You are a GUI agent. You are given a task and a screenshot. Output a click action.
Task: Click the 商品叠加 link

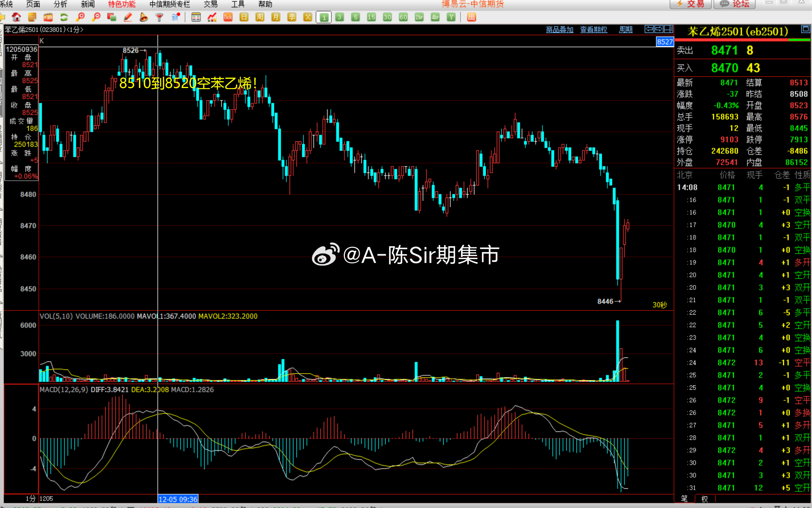[560, 30]
